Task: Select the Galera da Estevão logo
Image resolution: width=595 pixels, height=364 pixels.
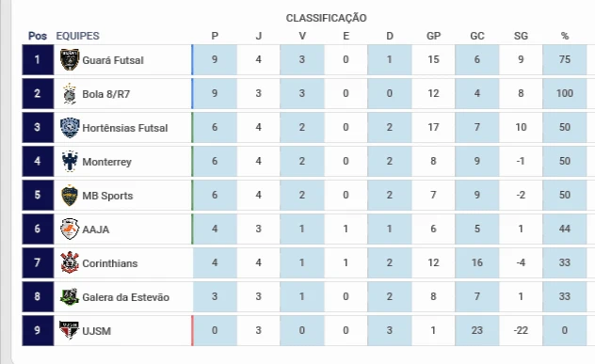Action: (x=70, y=296)
